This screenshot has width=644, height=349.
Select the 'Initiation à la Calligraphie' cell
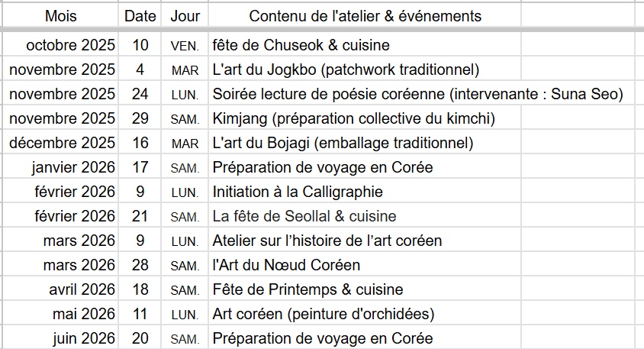pos(298,192)
